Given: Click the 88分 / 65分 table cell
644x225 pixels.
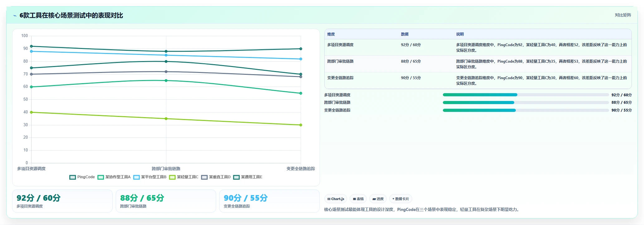Looking at the screenshot, I should click(x=411, y=61).
